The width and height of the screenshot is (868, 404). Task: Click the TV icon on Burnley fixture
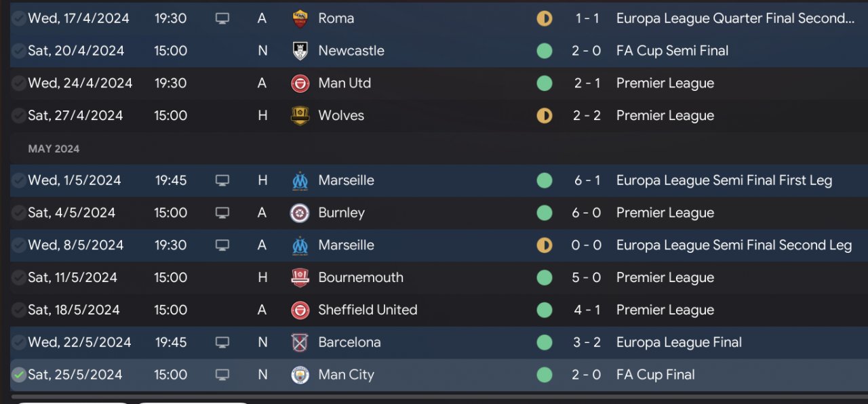222,213
